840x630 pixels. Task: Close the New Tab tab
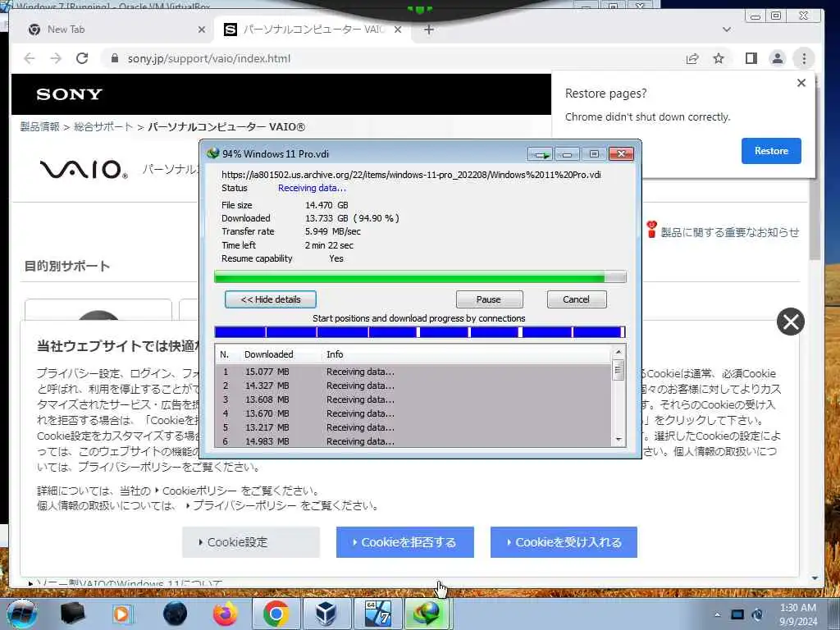point(202,30)
